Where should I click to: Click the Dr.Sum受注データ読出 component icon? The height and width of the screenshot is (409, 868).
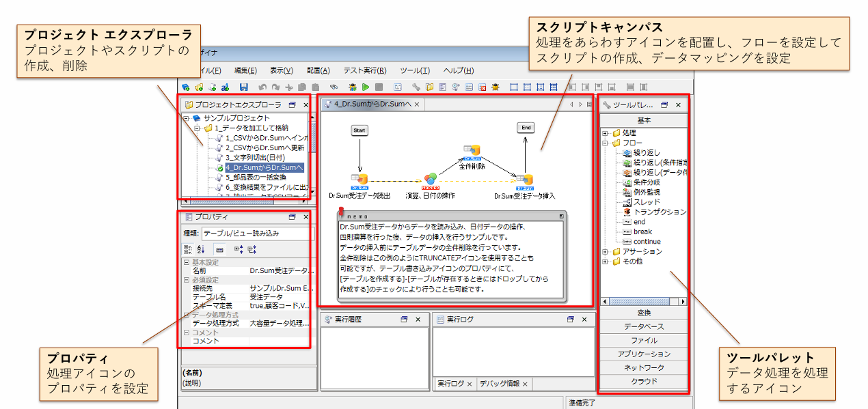(x=360, y=180)
